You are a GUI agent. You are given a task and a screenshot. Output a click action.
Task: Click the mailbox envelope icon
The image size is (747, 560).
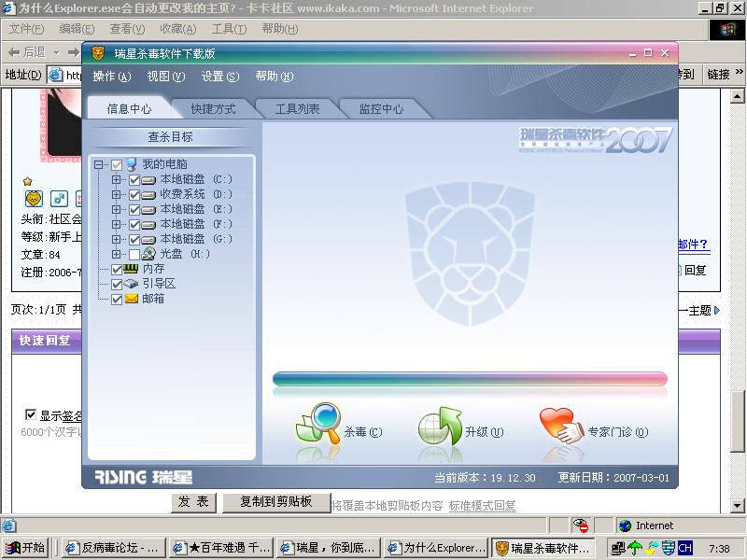coord(131,299)
